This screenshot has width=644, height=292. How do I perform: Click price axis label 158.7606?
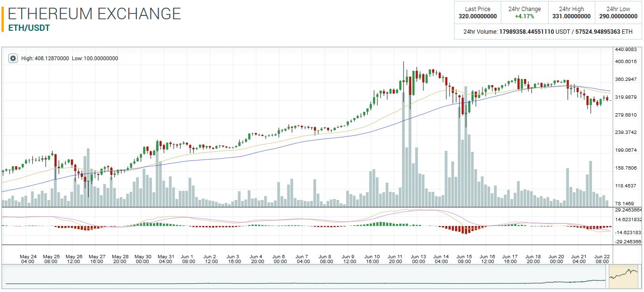(x=626, y=168)
